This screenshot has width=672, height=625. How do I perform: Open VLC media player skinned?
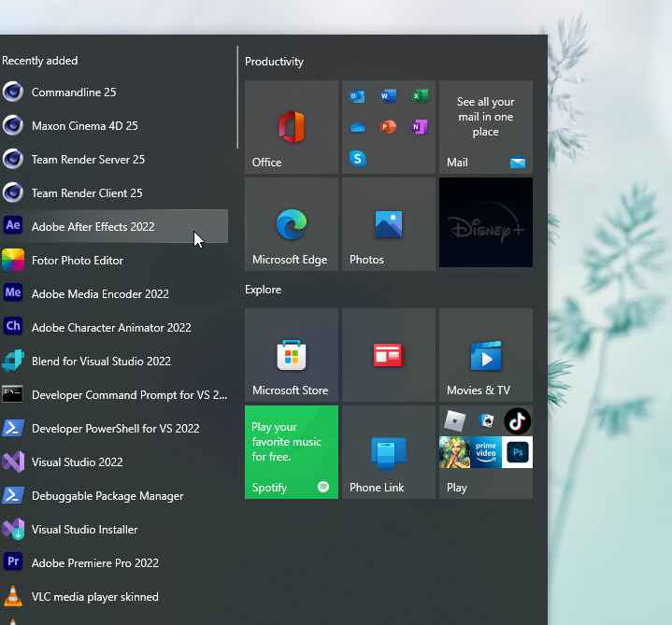click(x=114, y=597)
